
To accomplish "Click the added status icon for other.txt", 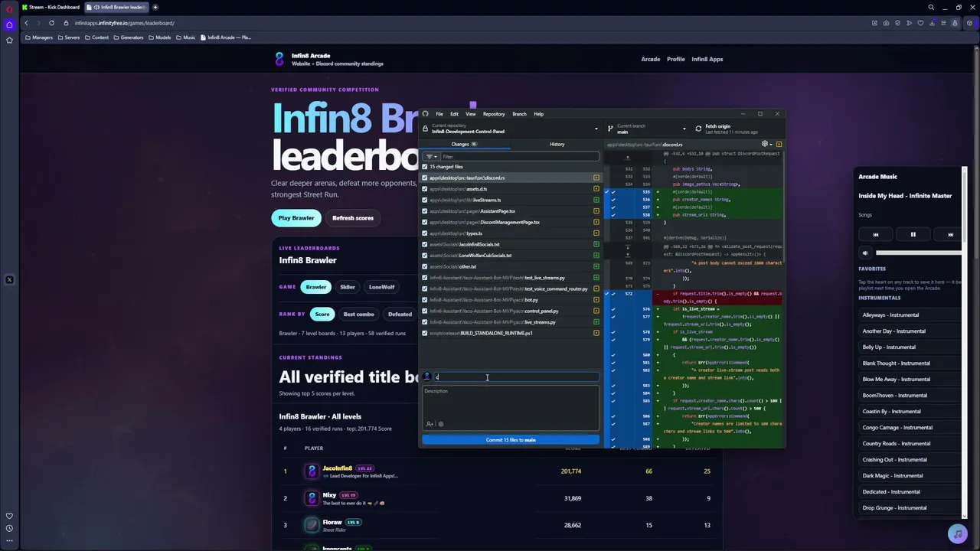I will tap(596, 266).
